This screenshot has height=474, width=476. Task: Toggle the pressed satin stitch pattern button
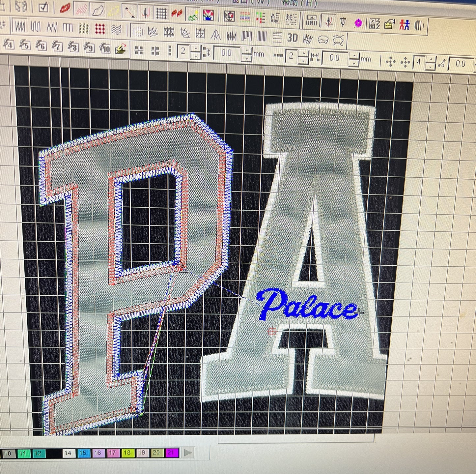pyautogui.click(x=20, y=27)
